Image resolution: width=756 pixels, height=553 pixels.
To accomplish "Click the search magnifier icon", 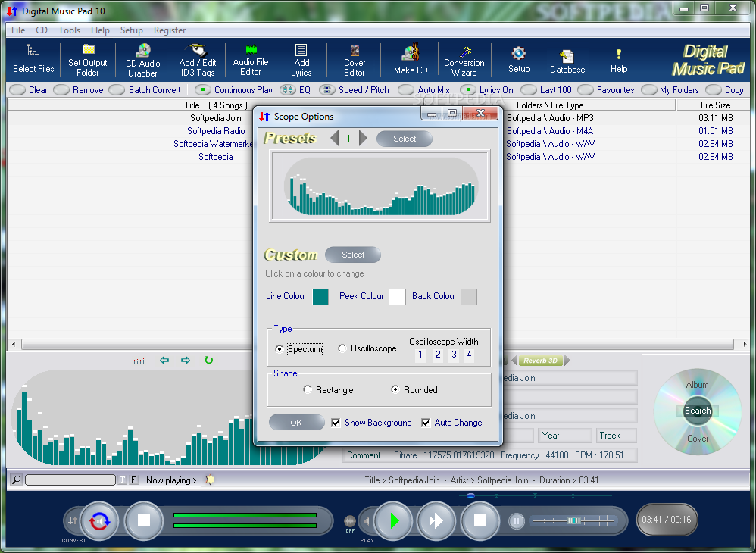I will (17, 480).
